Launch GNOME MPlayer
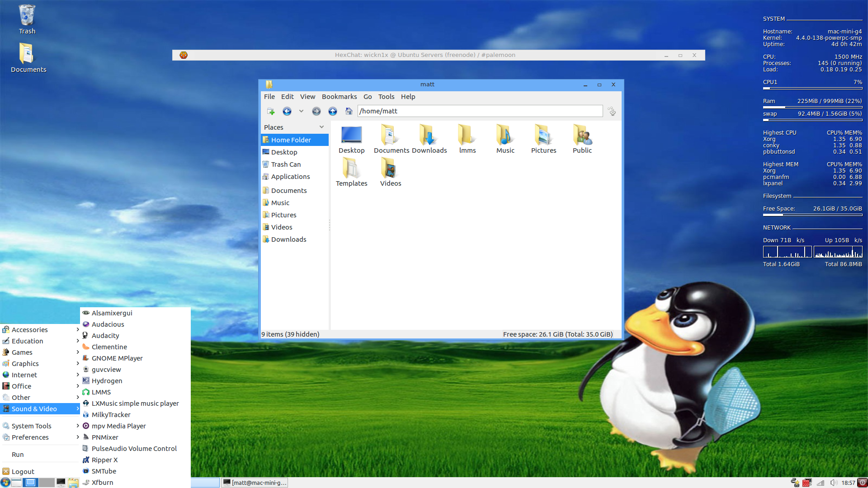Viewport: 868px width, 488px height. (x=135, y=358)
